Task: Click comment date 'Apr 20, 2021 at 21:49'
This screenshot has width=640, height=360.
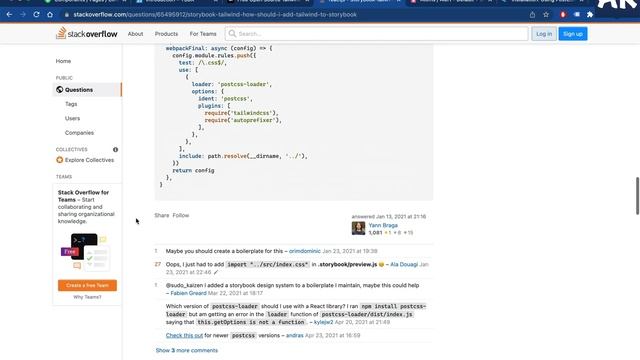Action: tap(362, 322)
